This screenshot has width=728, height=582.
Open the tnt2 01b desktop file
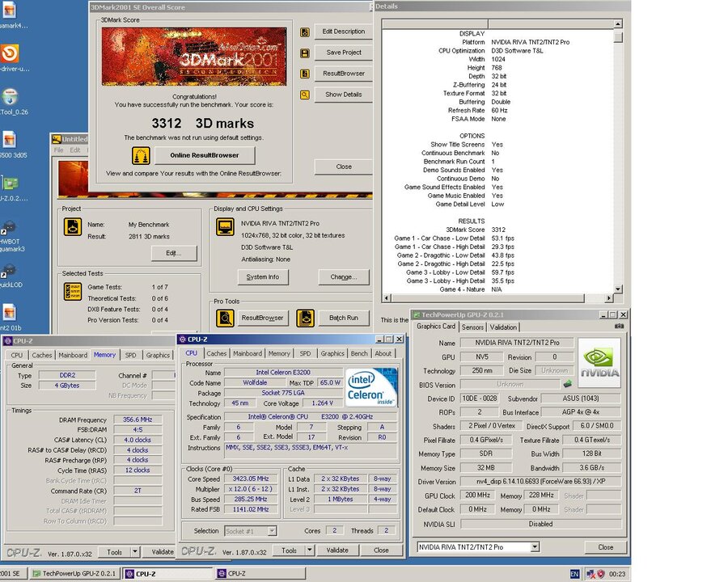[10, 312]
